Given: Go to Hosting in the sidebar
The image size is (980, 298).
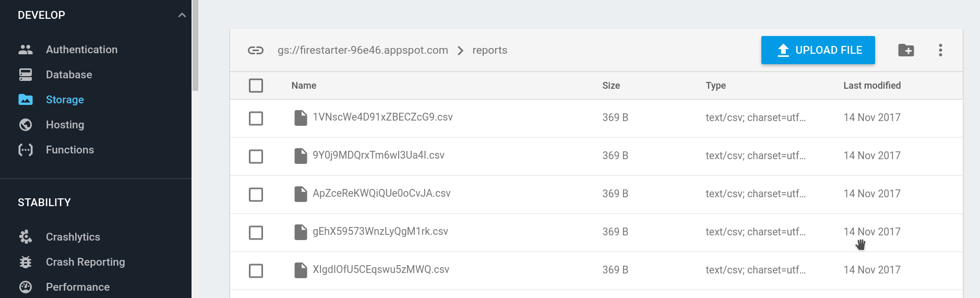Looking at the screenshot, I should coord(65,125).
